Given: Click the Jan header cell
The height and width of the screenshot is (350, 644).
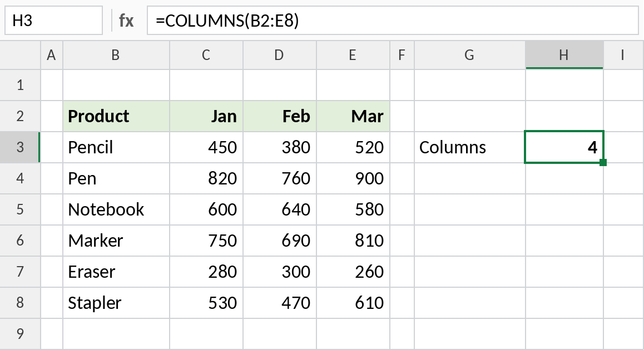Looking at the screenshot, I should pos(206,116).
